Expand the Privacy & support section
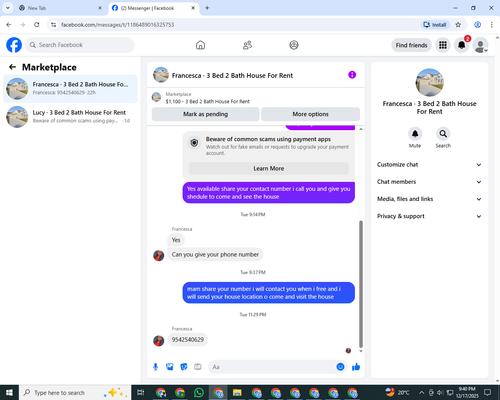500x400 pixels. 429,216
